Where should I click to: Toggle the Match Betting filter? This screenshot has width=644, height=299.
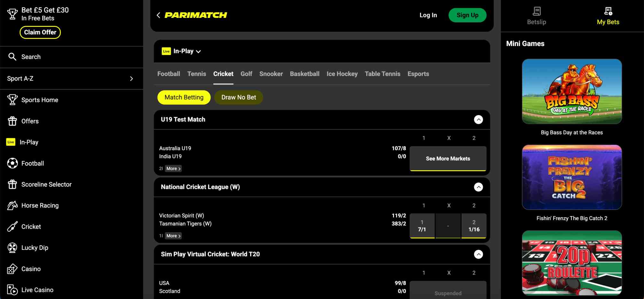tap(184, 97)
